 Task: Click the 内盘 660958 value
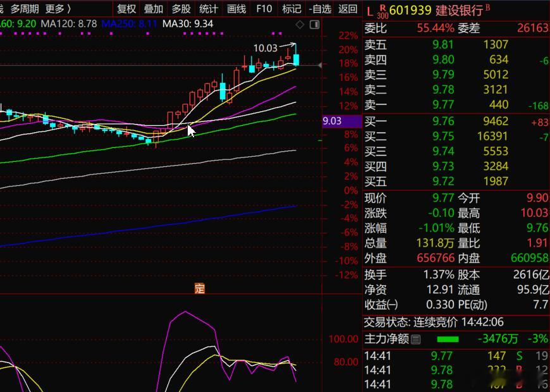coord(529,259)
